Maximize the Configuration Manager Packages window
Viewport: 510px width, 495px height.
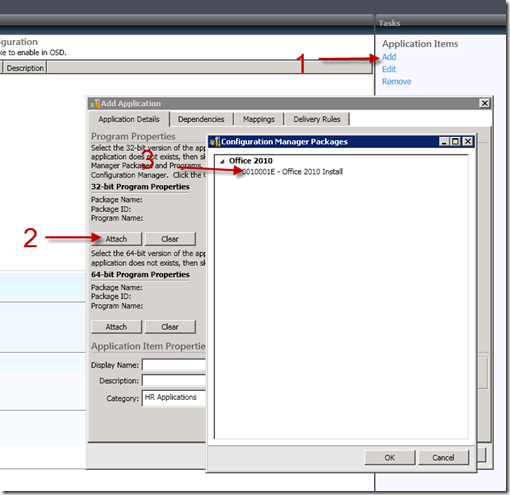[x=455, y=142]
